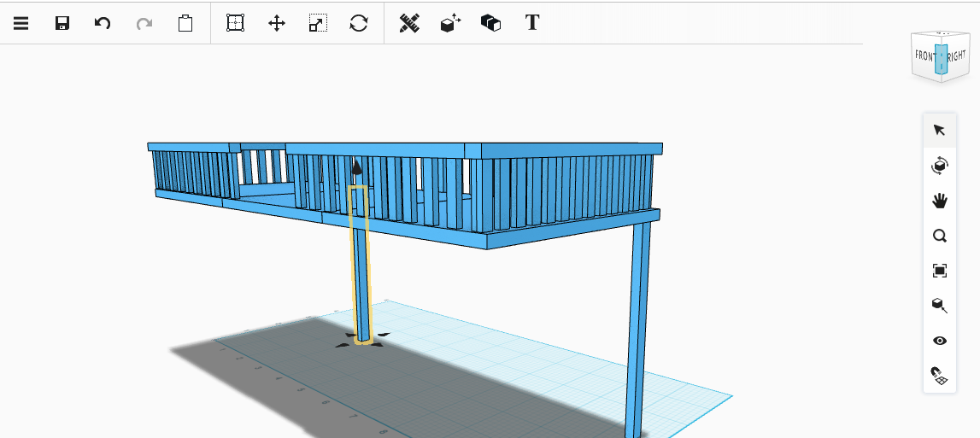Save the design with the floppy icon
Viewport: 980px width, 438px height.
point(62,24)
